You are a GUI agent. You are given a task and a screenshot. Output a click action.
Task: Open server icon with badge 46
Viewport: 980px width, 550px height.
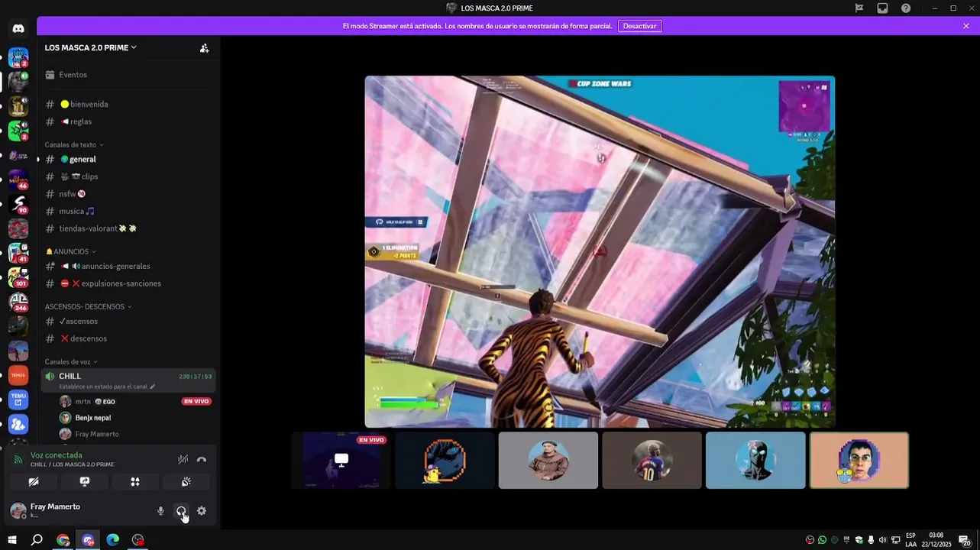18,179
